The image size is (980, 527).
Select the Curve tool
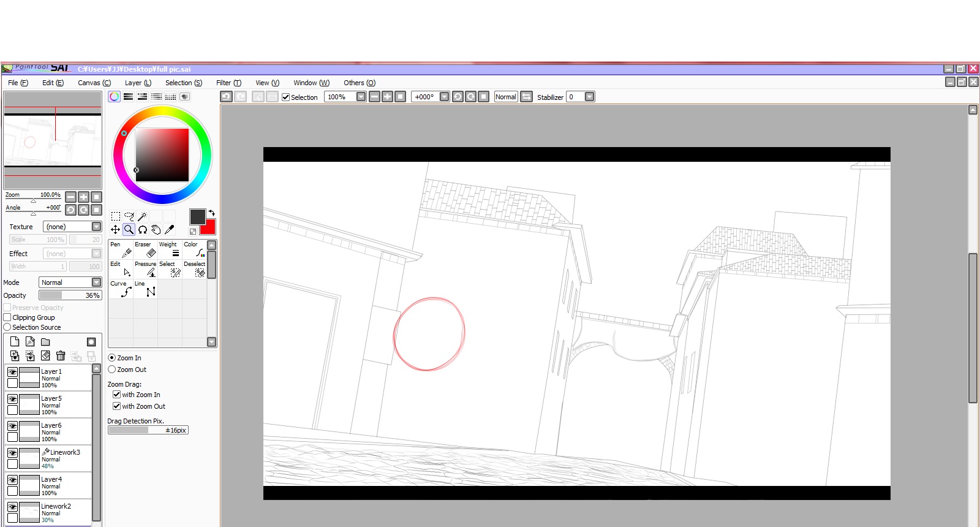click(x=121, y=289)
